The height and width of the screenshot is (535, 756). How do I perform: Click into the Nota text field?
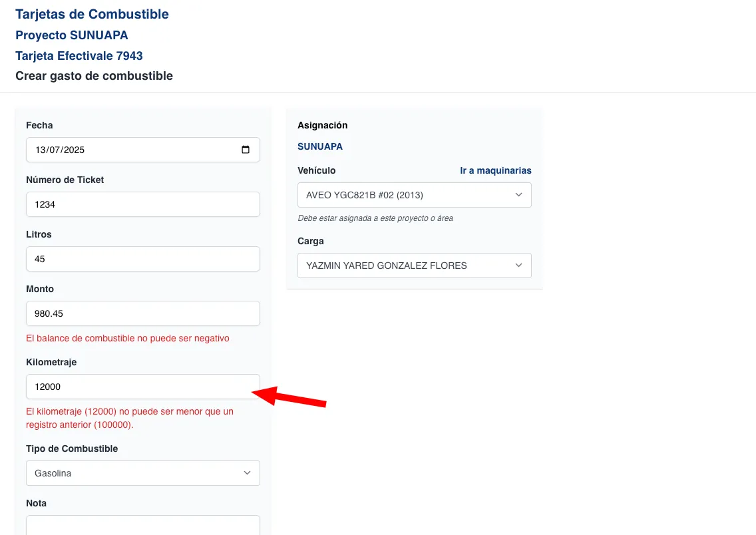[142, 525]
